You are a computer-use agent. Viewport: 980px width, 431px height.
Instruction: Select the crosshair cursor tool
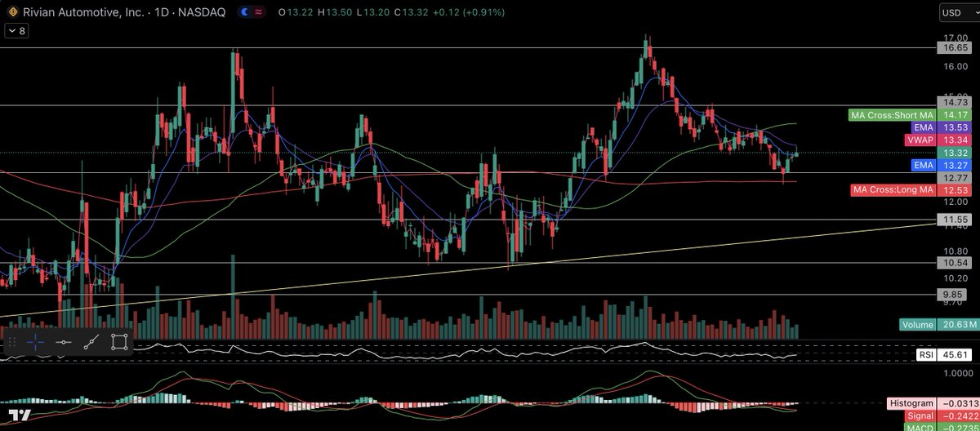point(37,342)
